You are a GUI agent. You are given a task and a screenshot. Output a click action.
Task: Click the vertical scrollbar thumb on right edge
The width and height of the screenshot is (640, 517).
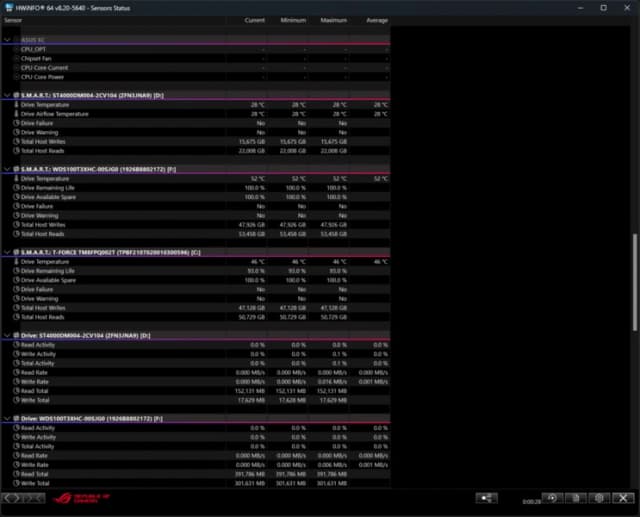click(635, 282)
